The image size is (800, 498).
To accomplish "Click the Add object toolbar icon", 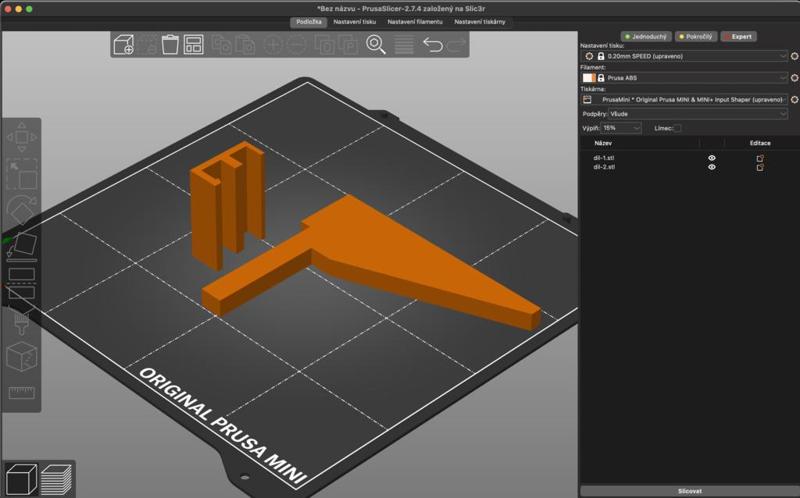I will pyautogui.click(x=123, y=45).
